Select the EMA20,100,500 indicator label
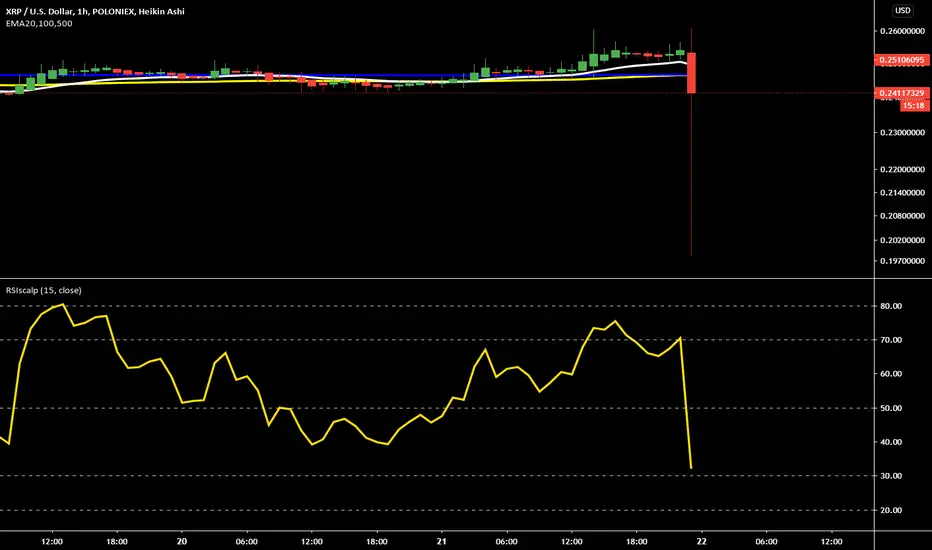932x550 pixels. pos(39,24)
